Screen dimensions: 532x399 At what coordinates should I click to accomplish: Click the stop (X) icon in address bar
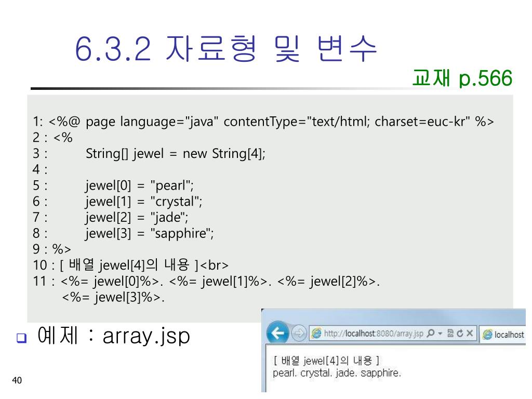pos(470,333)
